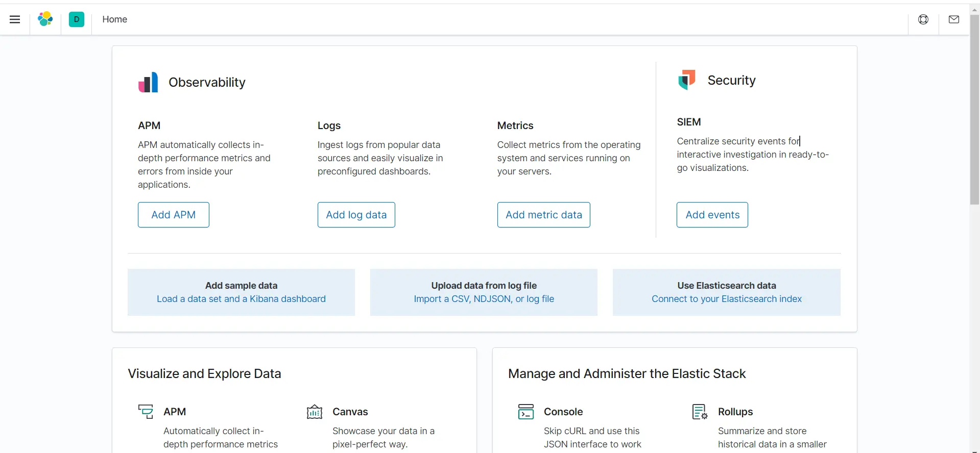Click the Logs heading
The height and width of the screenshot is (453, 980).
329,125
